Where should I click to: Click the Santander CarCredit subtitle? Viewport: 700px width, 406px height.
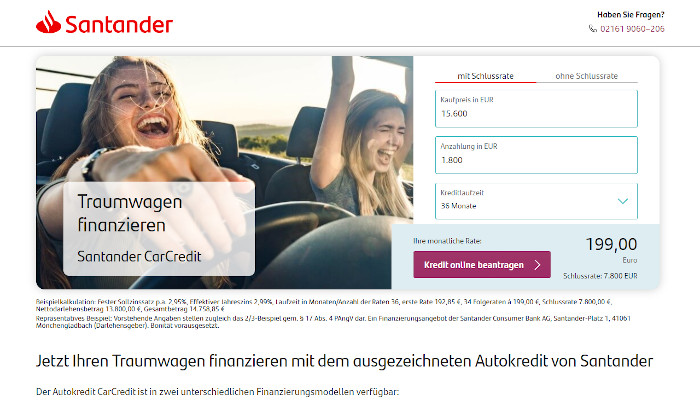(x=139, y=256)
